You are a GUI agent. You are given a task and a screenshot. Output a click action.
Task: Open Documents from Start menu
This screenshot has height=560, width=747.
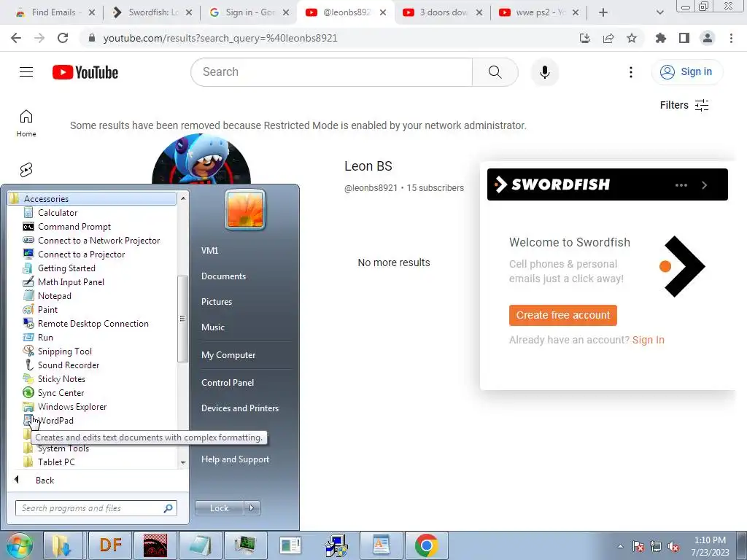[223, 276]
